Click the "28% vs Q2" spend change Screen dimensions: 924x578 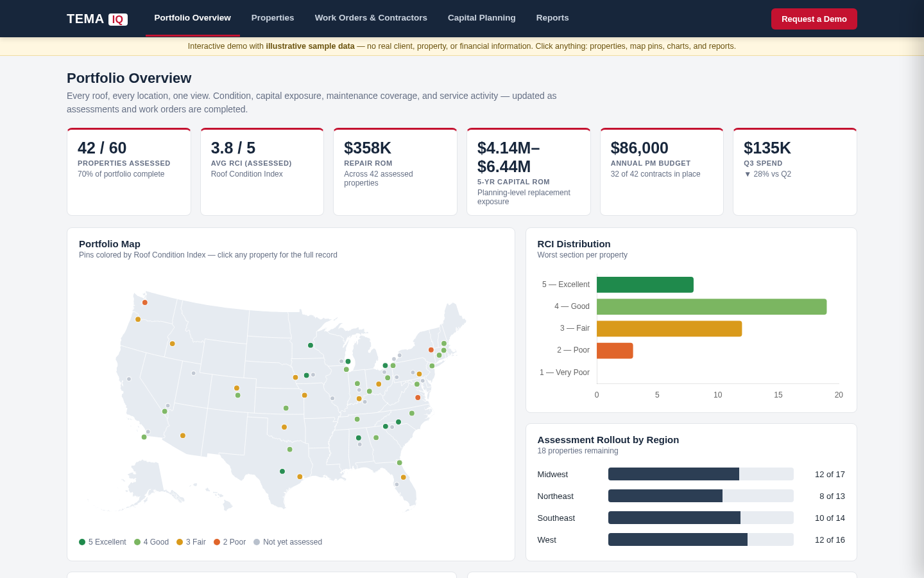tap(767, 174)
